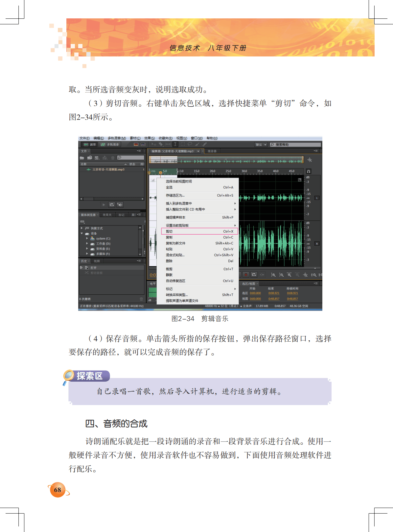
Task: Click the Files panel search field
Action: click(131, 158)
